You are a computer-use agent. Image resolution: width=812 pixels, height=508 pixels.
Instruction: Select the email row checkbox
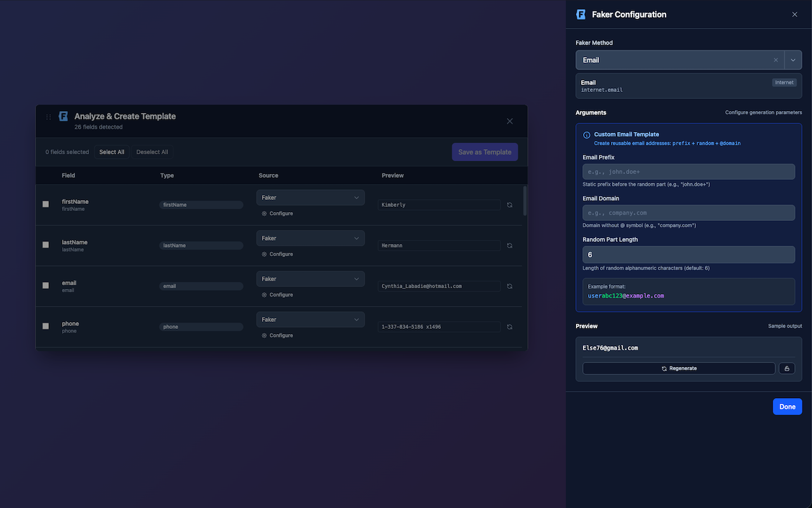tap(45, 285)
